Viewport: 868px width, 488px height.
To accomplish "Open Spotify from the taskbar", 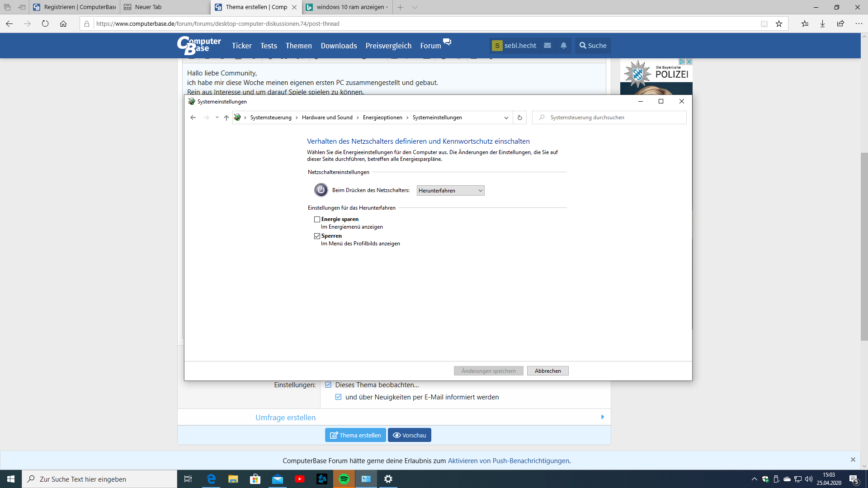I will coord(344,479).
